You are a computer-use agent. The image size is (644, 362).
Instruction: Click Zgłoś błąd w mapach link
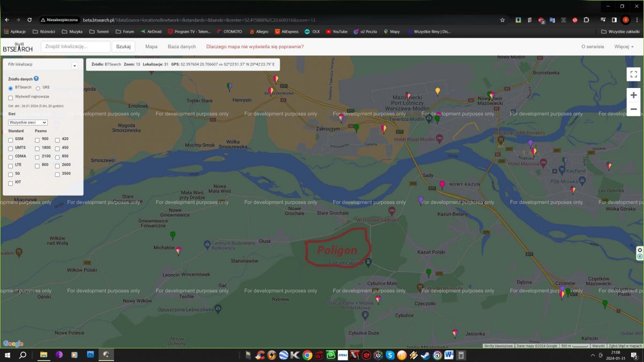pyautogui.click(x=625, y=346)
